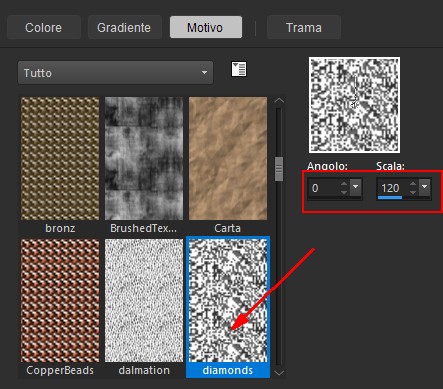
Task: Click the large current pattern preview
Action: (x=354, y=105)
